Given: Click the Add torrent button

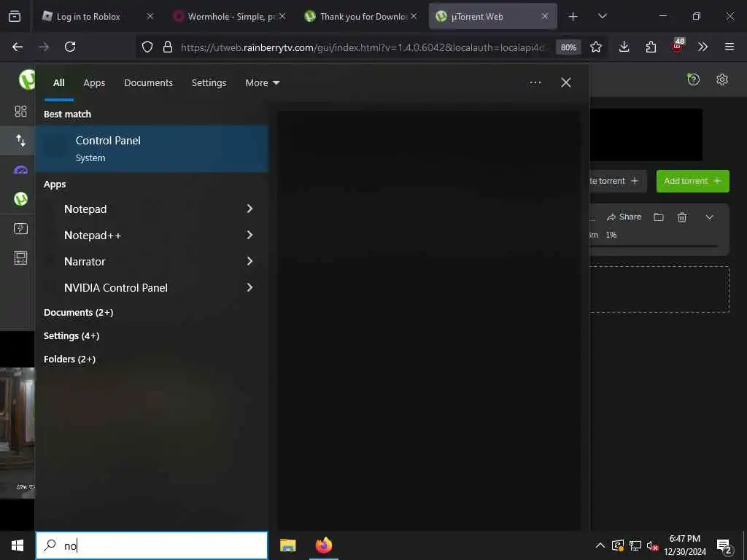Looking at the screenshot, I should pos(693,181).
